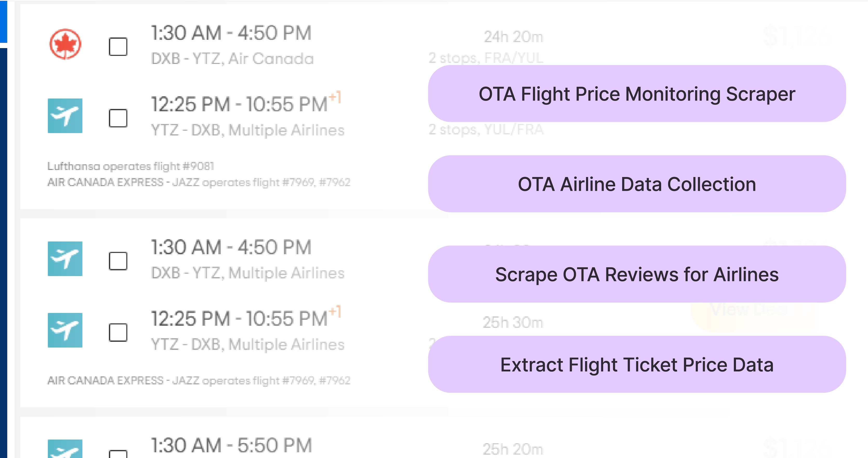Click the Lufthansa operates flight #9081 note
868x458 pixels.
click(x=131, y=166)
